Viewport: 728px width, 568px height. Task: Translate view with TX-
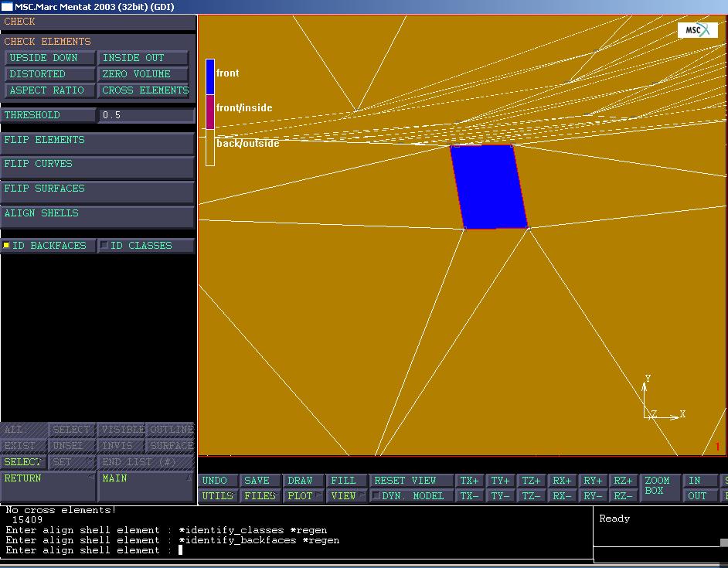[470, 496]
